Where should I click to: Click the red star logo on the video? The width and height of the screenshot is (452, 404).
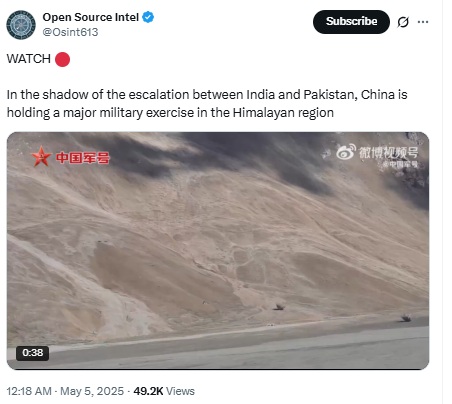(42, 156)
